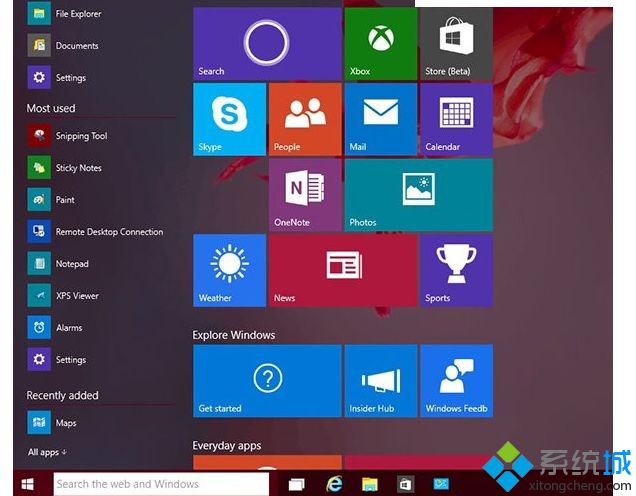The height and width of the screenshot is (496, 636).
Task: Open File Explorer from the taskbar
Action: coord(370,484)
